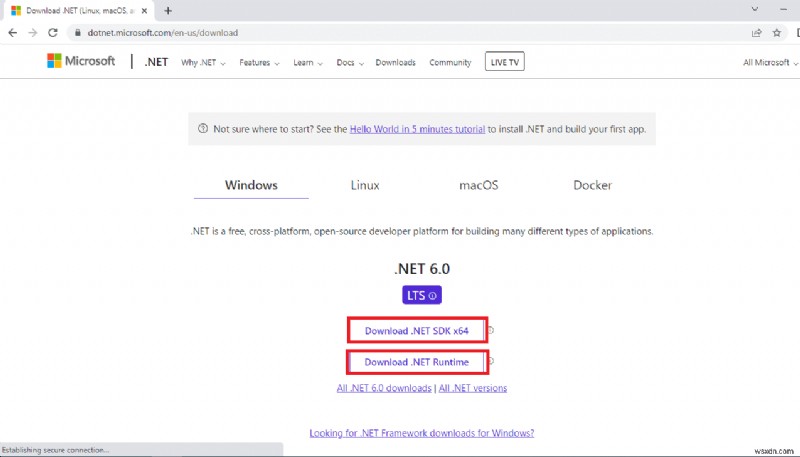Expand the Docs menu
This screenshot has height=457, width=800.
pos(350,63)
